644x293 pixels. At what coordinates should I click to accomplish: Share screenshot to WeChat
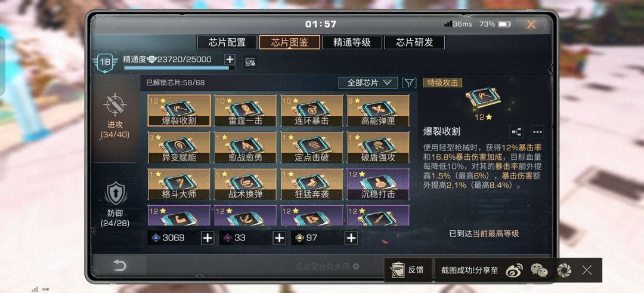click(539, 270)
